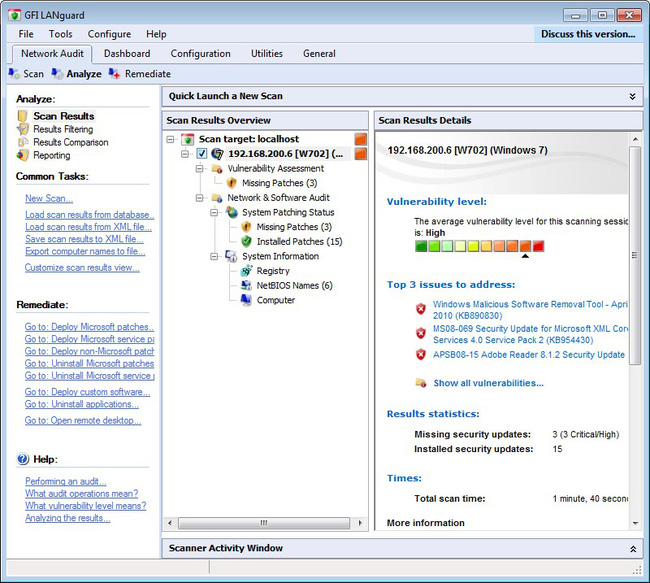Click the red vulnerability level swatch
Image resolution: width=650 pixels, height=583 pixels.
click(538, 246)
